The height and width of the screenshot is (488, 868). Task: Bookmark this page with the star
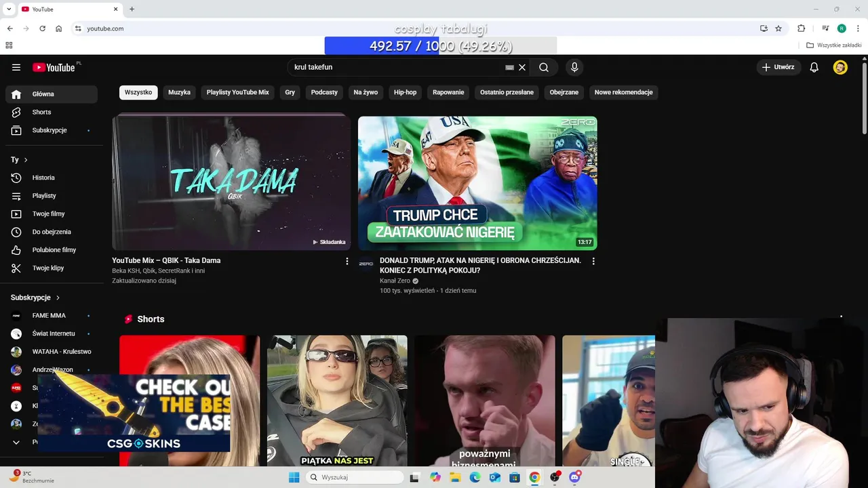778,28
